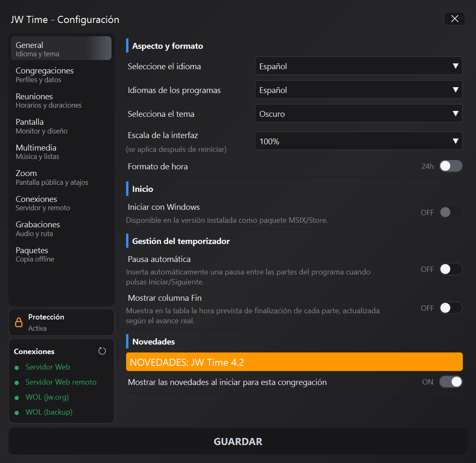Screen dimensions: 476x463
Task: Click the JW Time - Configuración title
Action: [x=65, y=20]
